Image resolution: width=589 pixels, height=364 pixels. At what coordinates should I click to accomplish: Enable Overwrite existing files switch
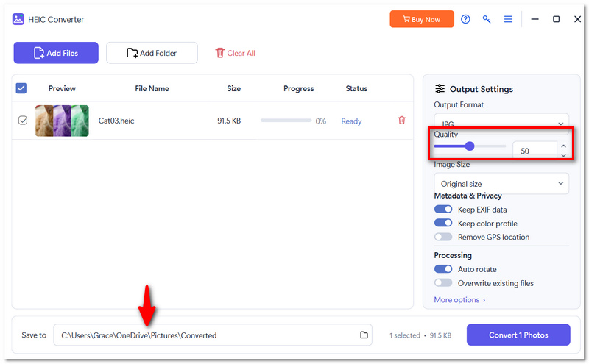443,282
